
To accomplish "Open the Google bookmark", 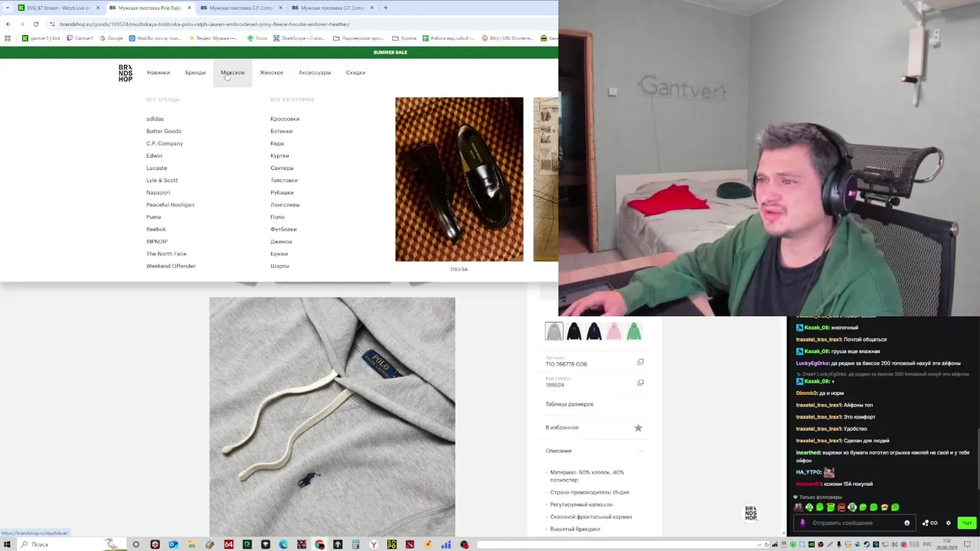I will [112, 38].
